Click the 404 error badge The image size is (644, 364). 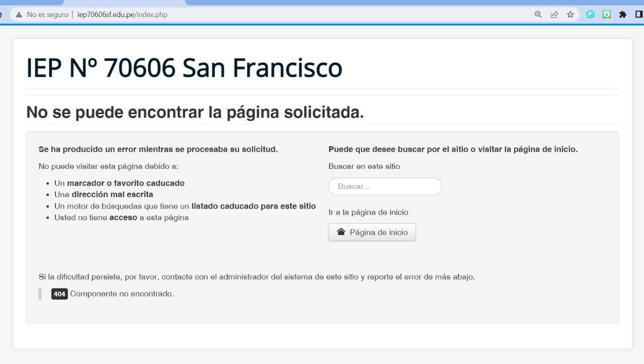(x=59, y=294)
